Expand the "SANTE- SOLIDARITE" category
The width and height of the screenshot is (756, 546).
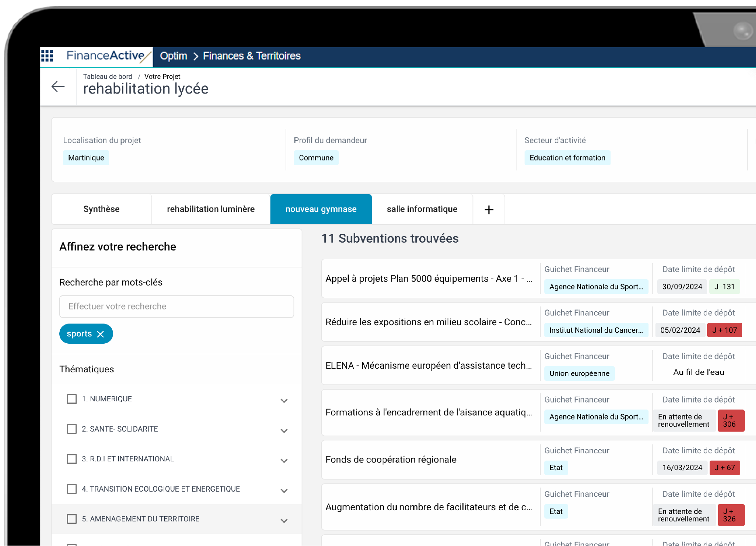pyautogui.click(x=284, y=430)
